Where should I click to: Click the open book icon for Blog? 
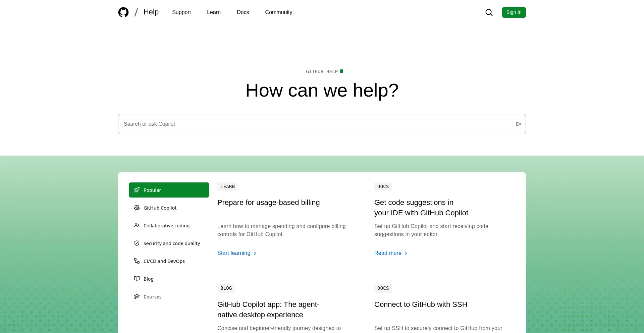137,279
